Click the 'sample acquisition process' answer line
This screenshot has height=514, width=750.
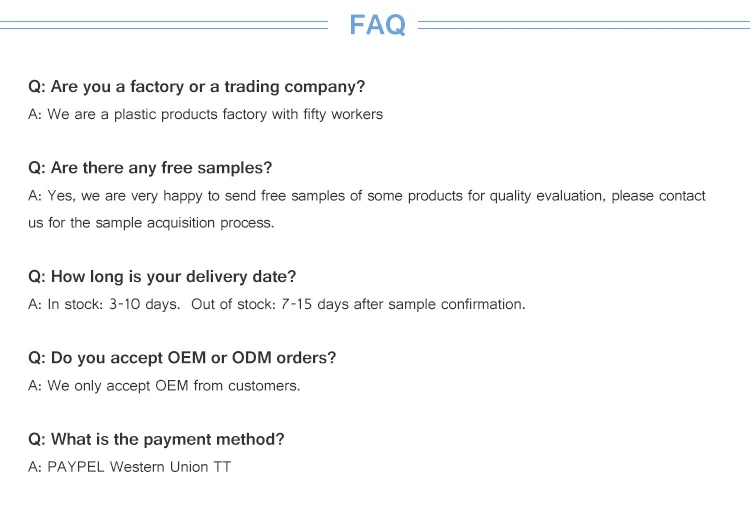click(150, 222)
